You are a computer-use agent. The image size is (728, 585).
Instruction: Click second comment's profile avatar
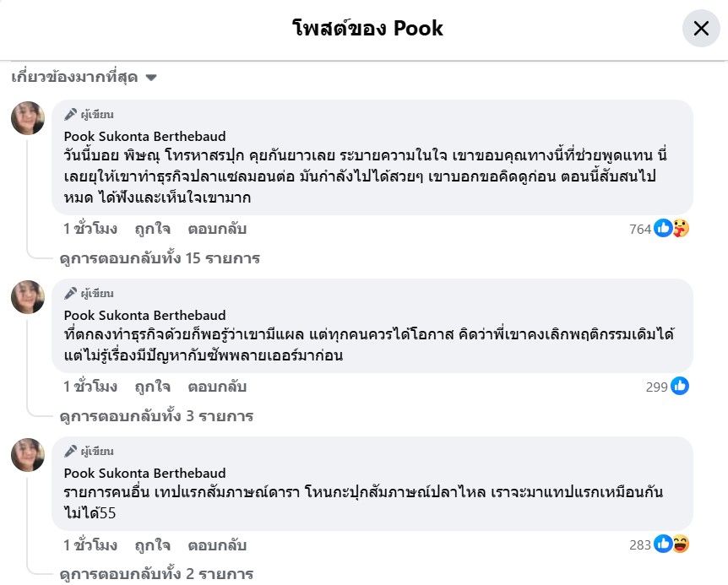28,297
